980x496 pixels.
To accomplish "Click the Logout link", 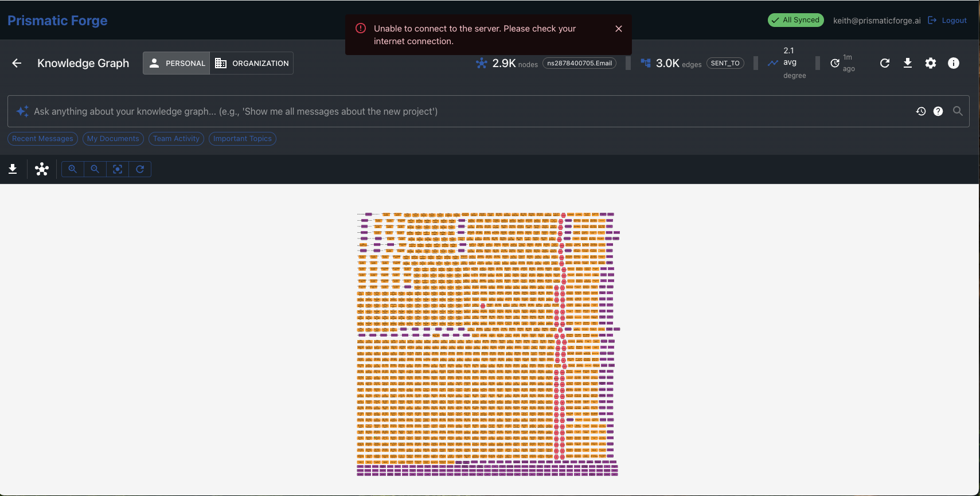I will point(947,21).
